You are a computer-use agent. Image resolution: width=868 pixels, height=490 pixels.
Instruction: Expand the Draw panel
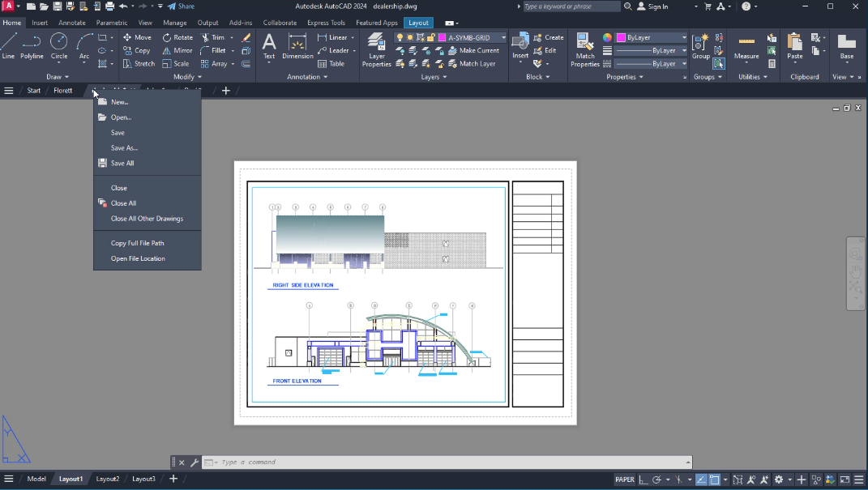(58, 77)
